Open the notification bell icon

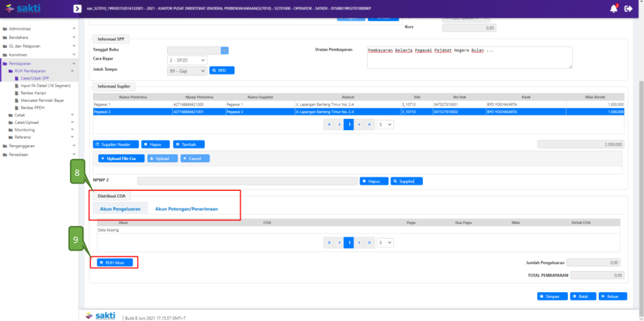click(613, 8)
